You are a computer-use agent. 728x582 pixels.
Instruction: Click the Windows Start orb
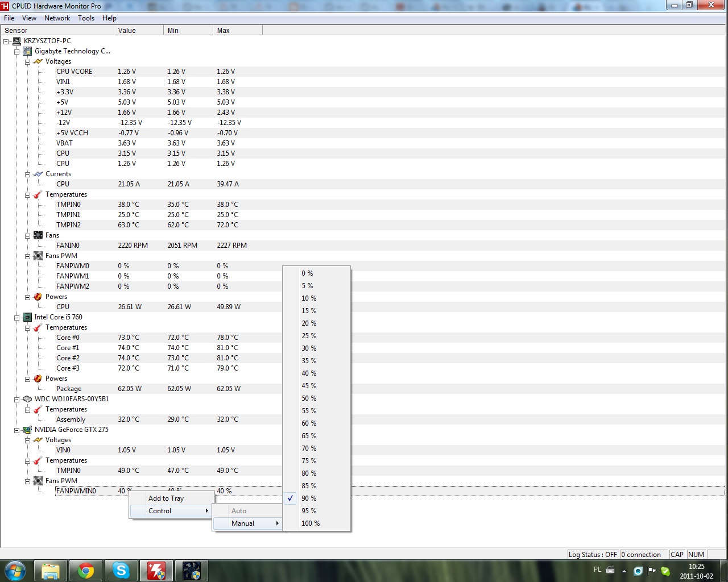15,571
